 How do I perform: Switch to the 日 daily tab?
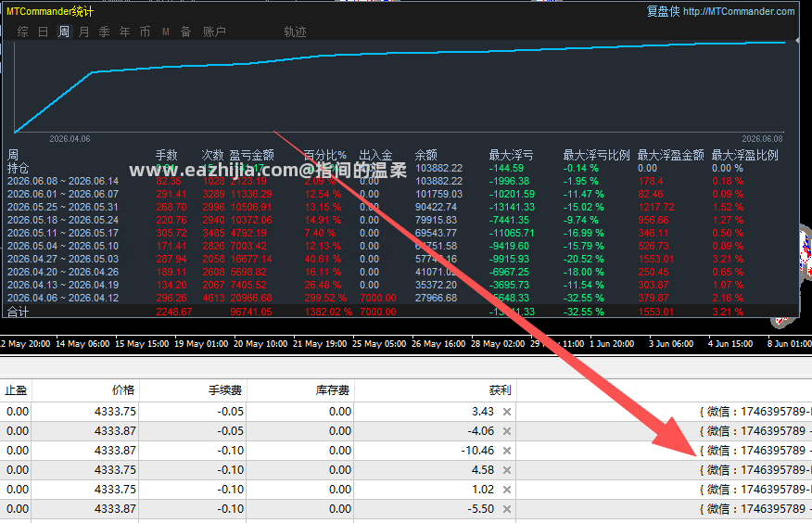43,32
